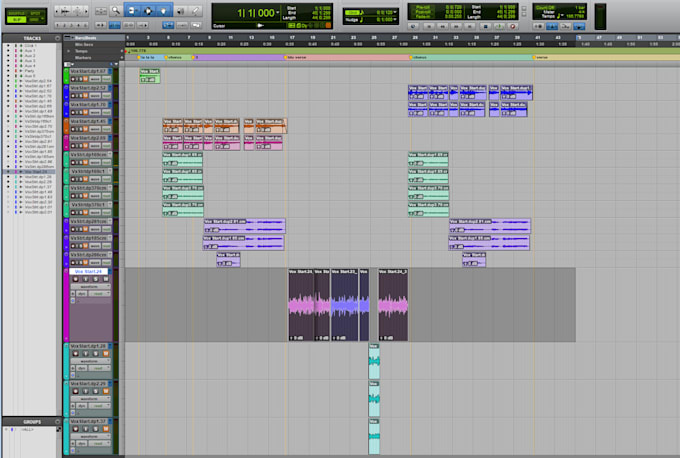Mute the VoxStart.dp1.28 track
The image size is (680, 458).
(105, 354)
